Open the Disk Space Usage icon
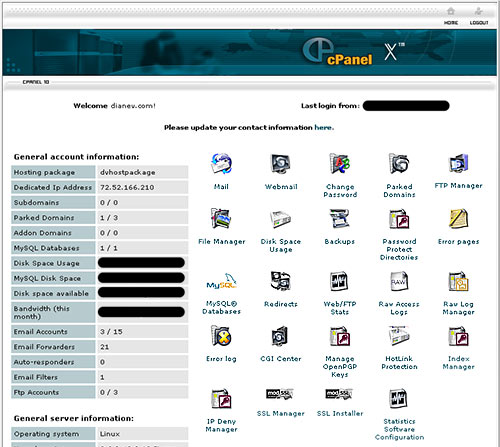This screenshot has width=500, height=447. pos(281,219)
